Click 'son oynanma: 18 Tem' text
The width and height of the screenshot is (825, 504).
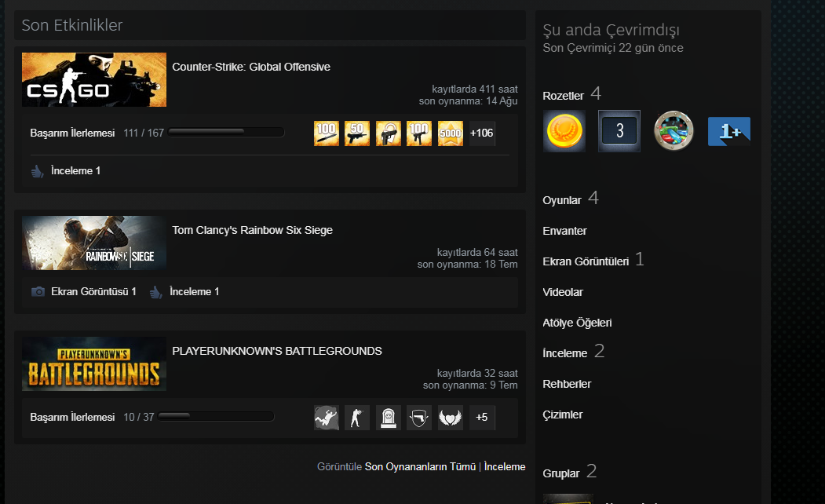click(467, 264)
